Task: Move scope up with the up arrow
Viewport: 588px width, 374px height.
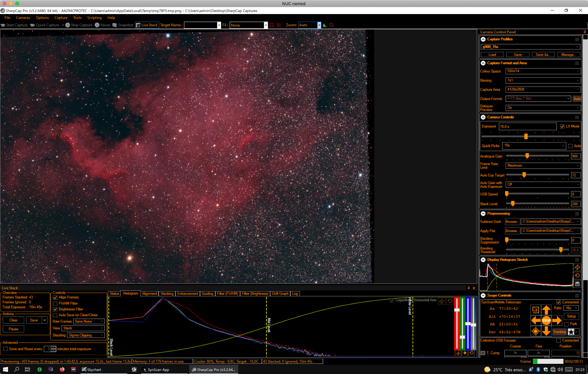Action: [546, 310]
